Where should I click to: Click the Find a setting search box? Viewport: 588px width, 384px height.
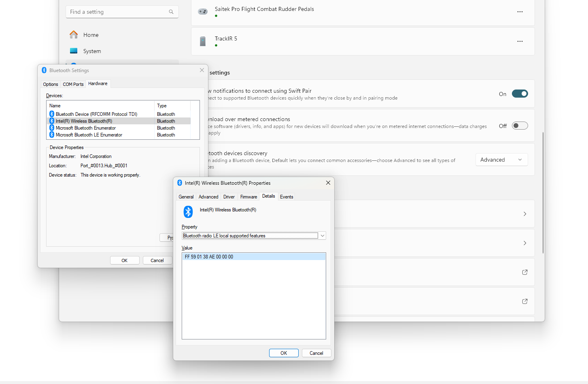(x=122, y=12)
